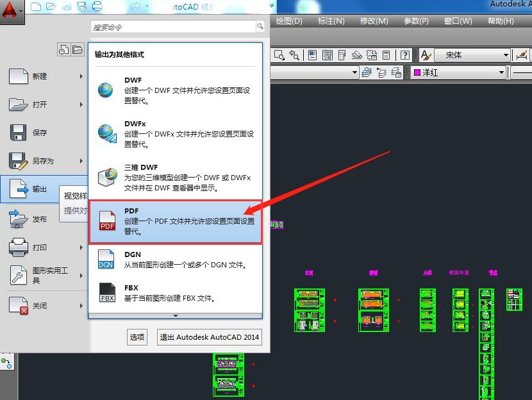Show open documents folder icon
Image resolution: width=532 pixels, height=400 pixels.
[x=78, y=50]
